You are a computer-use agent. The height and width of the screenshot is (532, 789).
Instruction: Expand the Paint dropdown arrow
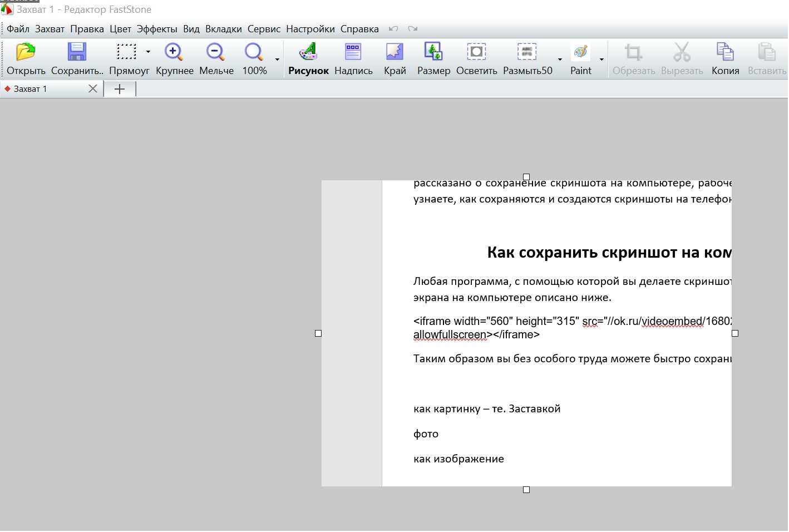(x=601, y=60)
